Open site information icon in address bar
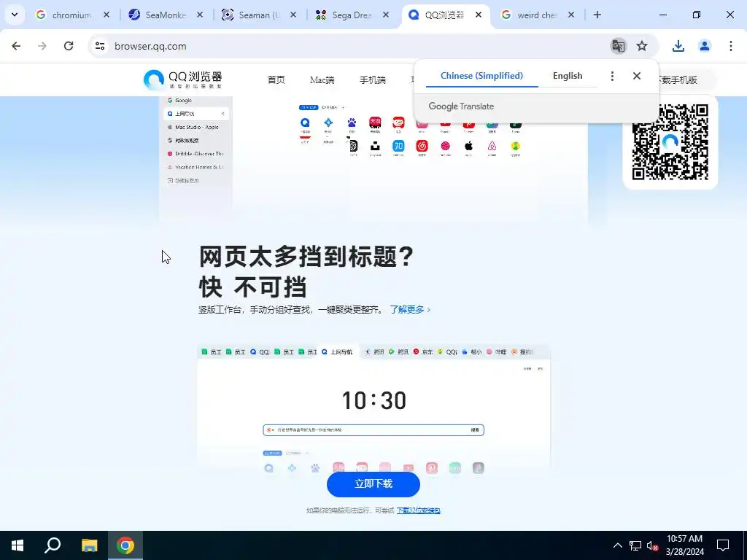 (100, 46)
